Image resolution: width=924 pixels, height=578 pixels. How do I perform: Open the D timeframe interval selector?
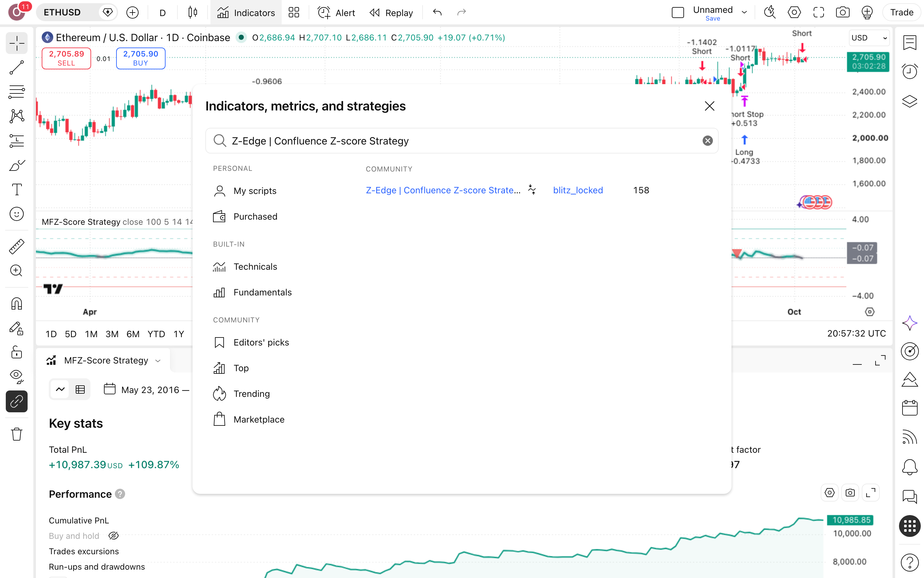coord(163,13)
